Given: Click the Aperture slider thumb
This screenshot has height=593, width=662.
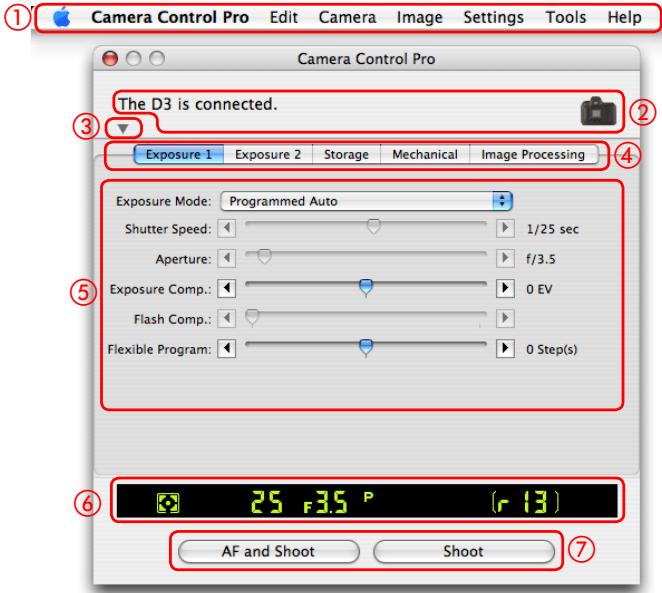Looking at the screenshot, I should tap(264, 256).
